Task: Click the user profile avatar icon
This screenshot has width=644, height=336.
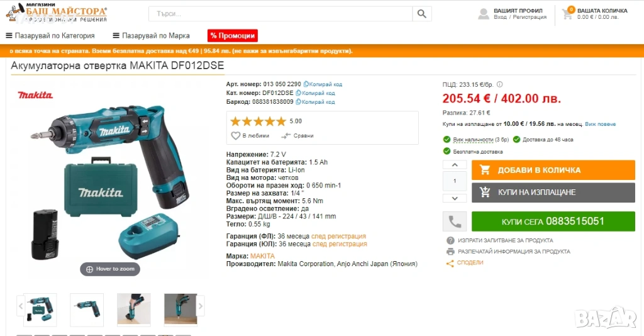Action: pos(484,14)
